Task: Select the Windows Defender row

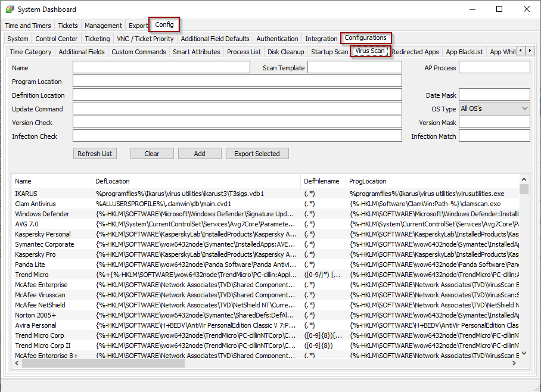Action: (42, 214)
